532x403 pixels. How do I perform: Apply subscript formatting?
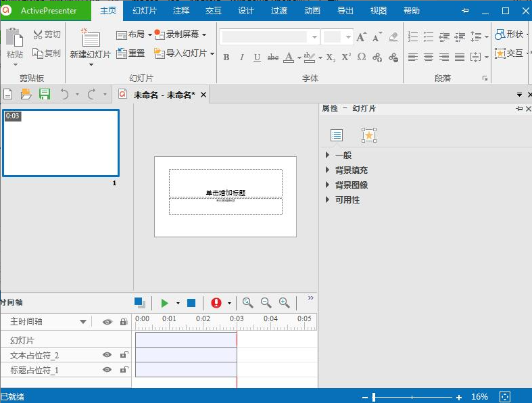[x=331, y=57]
